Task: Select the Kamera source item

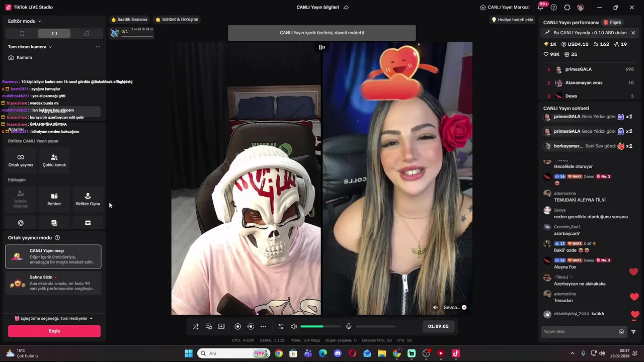Action: (20, 57)
